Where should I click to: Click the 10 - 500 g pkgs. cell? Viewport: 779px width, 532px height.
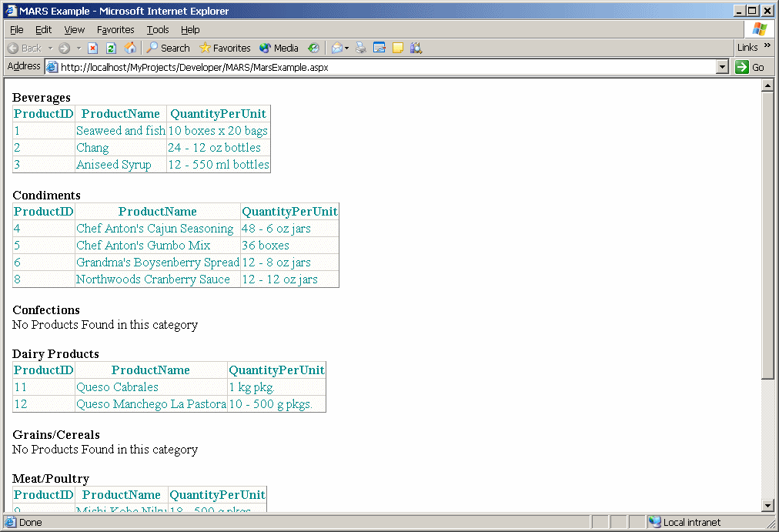(x=276, y=404)
